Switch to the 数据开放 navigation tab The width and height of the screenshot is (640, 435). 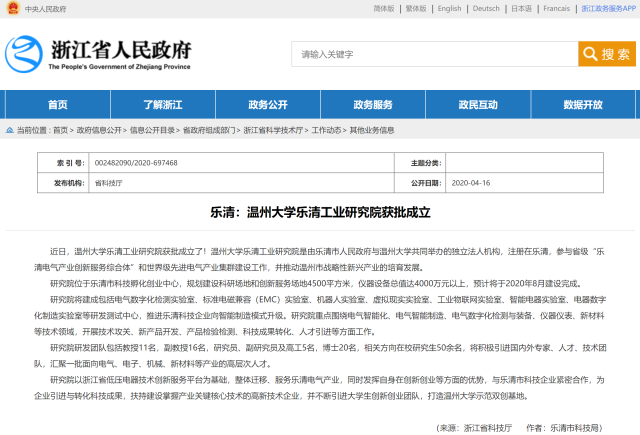click(583, 105)
